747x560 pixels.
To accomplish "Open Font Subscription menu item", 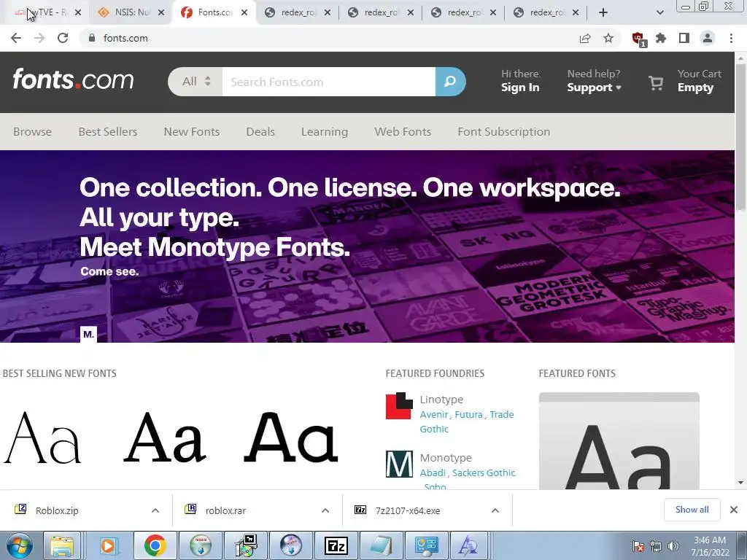I will (x=503, y=132).
